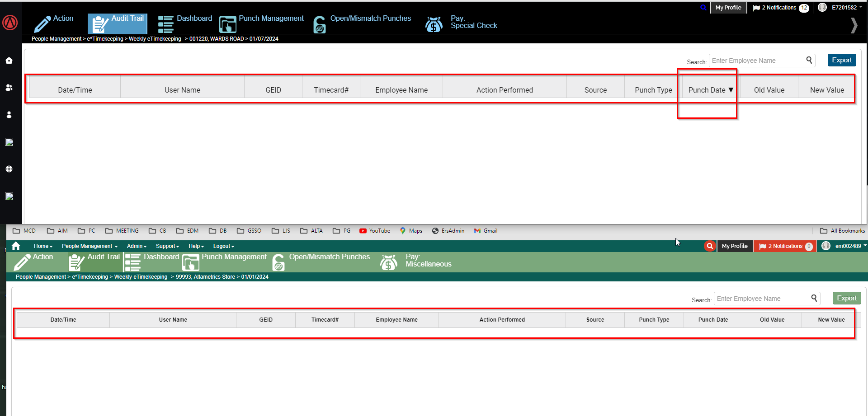The image size is (868, 416).
Task: Expand the Admin dropdown menu
Action: point(137,246)
